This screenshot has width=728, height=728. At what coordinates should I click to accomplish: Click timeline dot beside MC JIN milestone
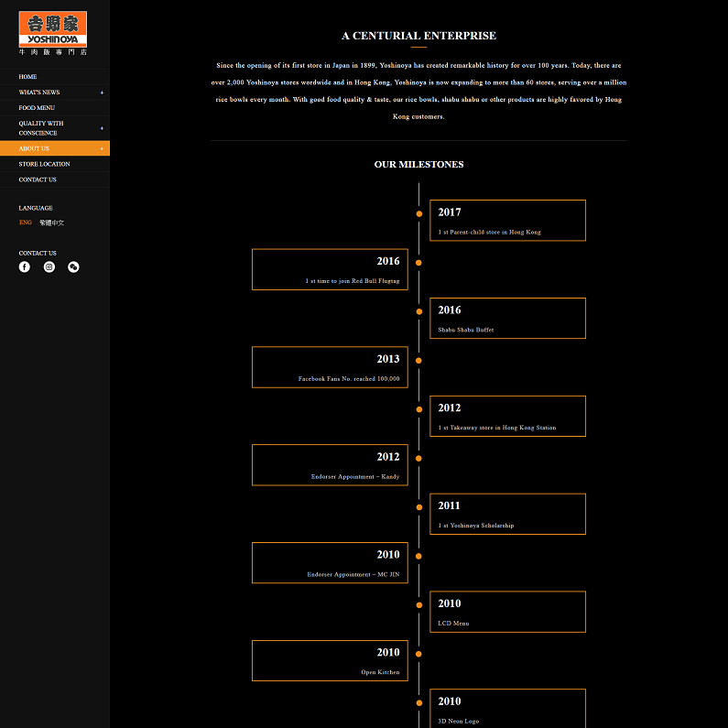click(418, 556)
